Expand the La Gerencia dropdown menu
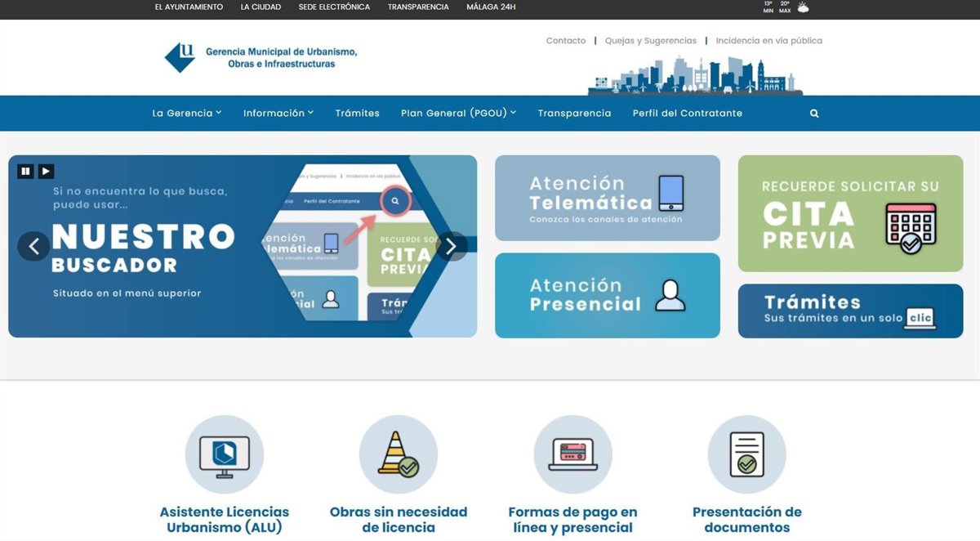 [x=186, y=114]
